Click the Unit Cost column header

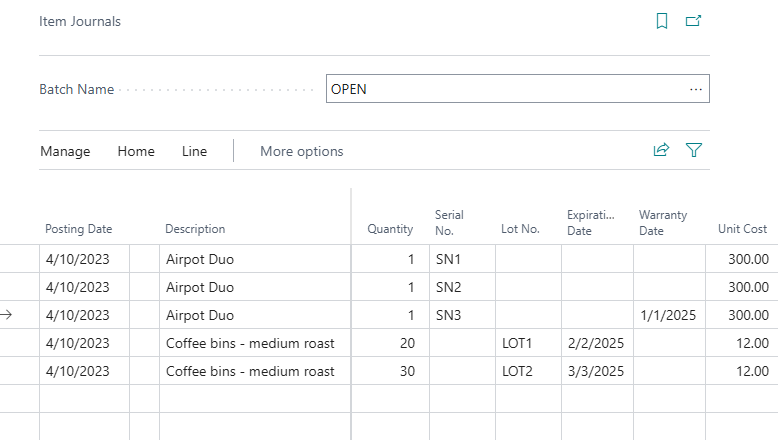tap(742, 229)
